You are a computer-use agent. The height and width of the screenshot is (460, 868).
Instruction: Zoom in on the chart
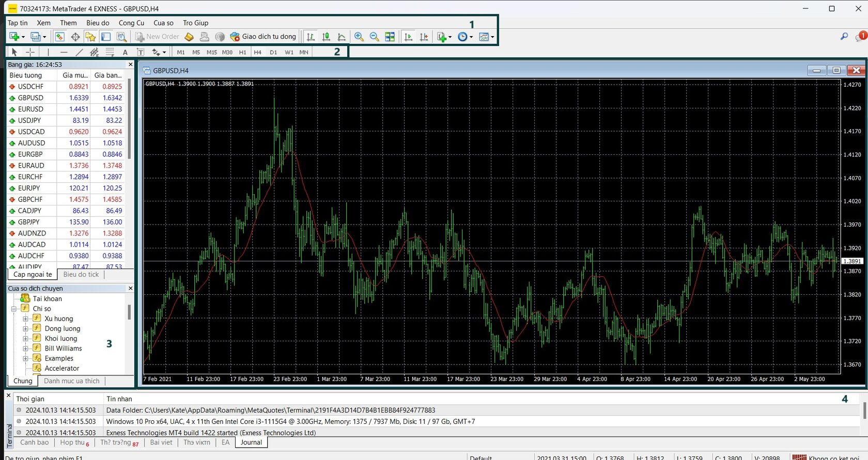tap(359, 37)
